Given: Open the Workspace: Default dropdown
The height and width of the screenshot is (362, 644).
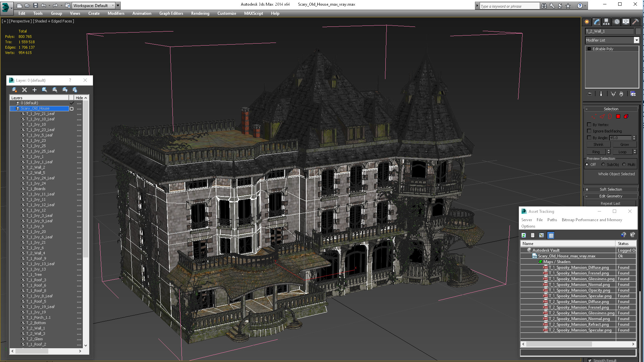Looking at the screenshot, I should point(94,5).
